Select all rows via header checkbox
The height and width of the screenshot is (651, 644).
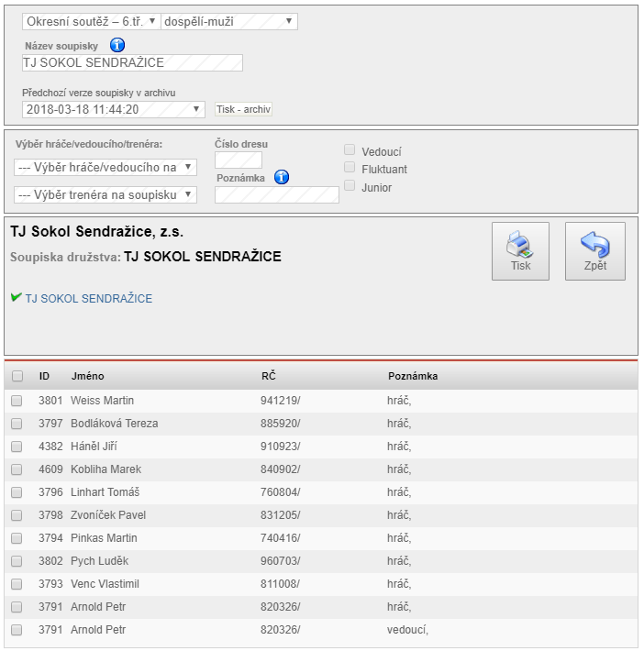(x=17, y=376)
